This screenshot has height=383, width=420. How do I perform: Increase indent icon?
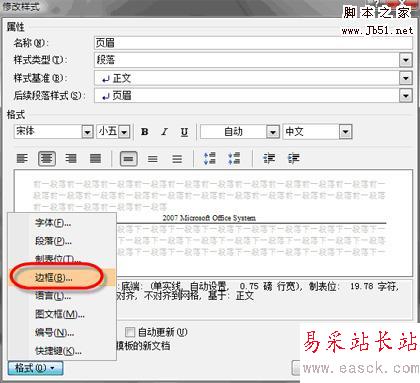293,159
